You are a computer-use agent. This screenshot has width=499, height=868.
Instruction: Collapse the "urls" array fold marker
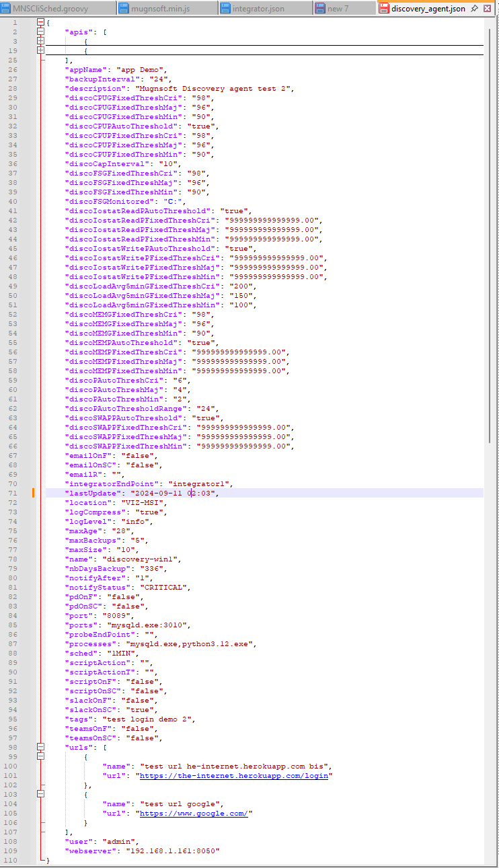point(41,747)
